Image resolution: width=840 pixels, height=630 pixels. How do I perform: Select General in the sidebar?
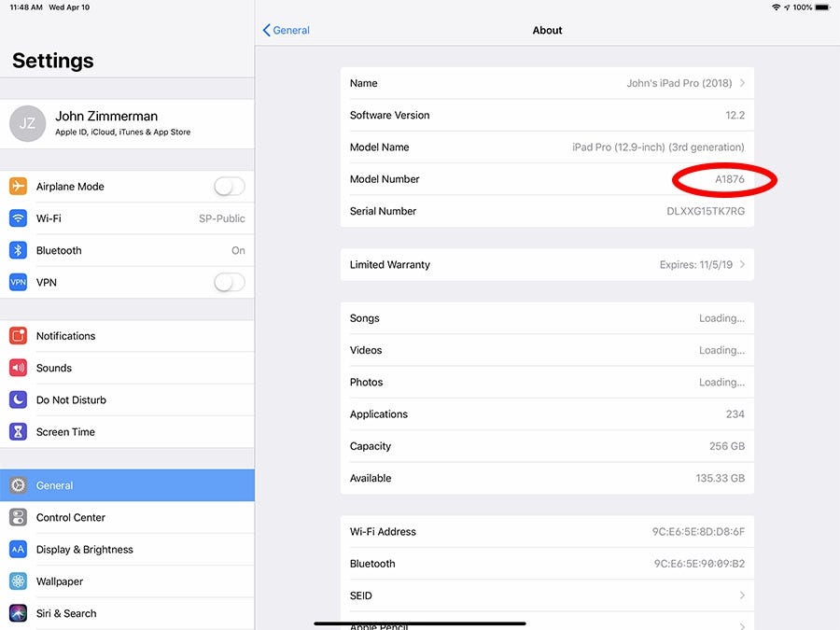127,485
